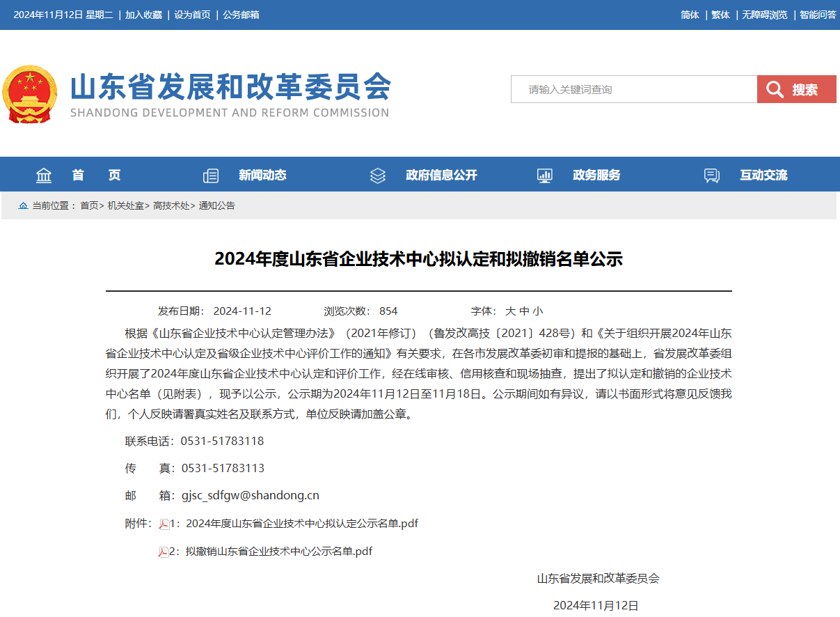
Task: Click the magnifier icon in search button
Action: coord(775,89)
